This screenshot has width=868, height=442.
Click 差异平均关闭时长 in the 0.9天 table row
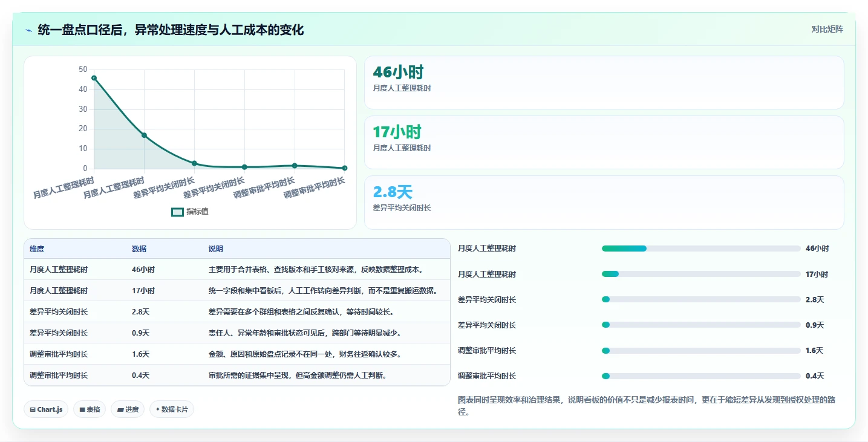pos(59,333)
